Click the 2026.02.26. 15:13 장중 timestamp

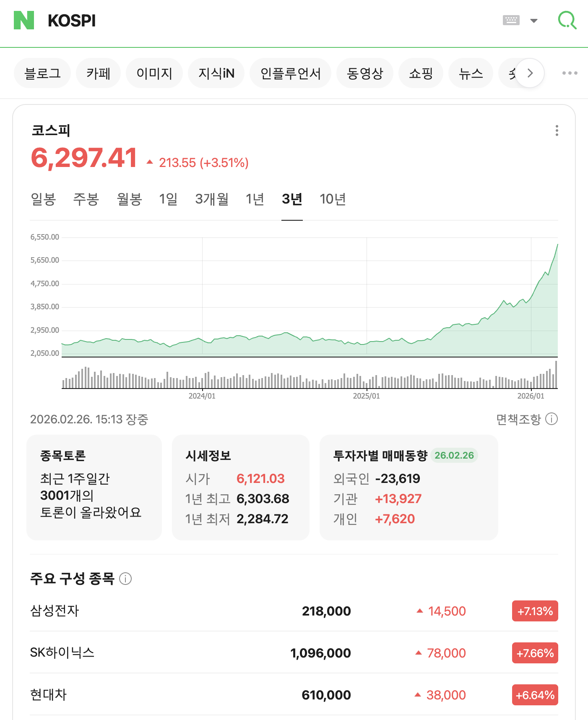click(x=89, y=419)
